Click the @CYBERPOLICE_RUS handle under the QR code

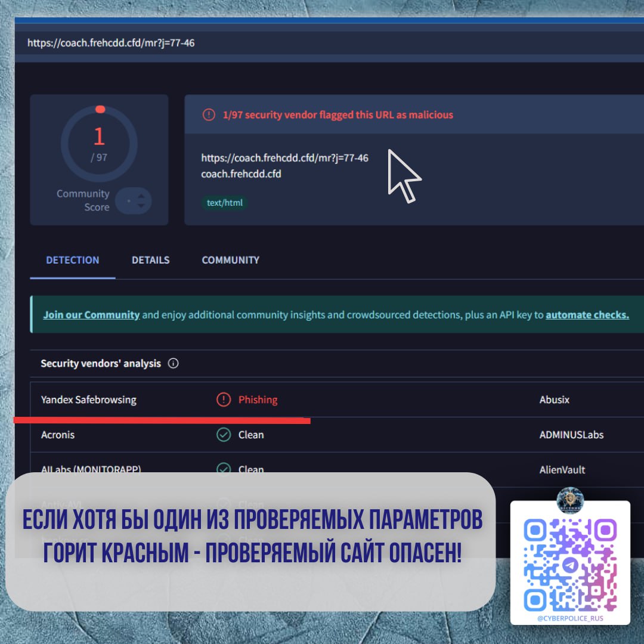pyautogui.click(x=570, y=618)
